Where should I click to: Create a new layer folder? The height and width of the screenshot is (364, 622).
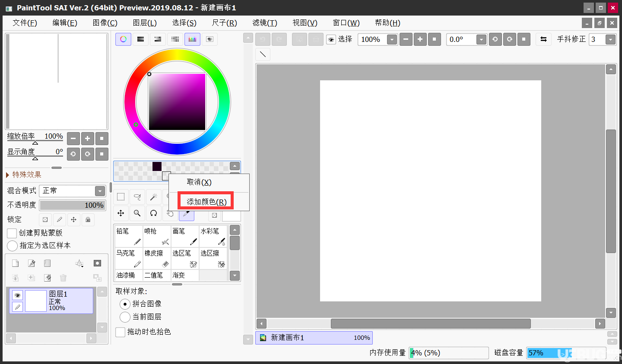click(48, 263)
